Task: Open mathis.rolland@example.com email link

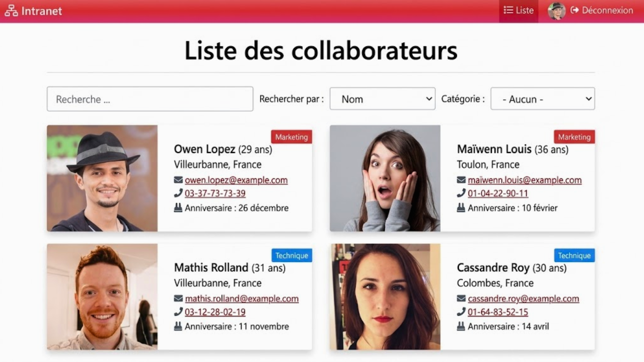Action: [241, 299]
